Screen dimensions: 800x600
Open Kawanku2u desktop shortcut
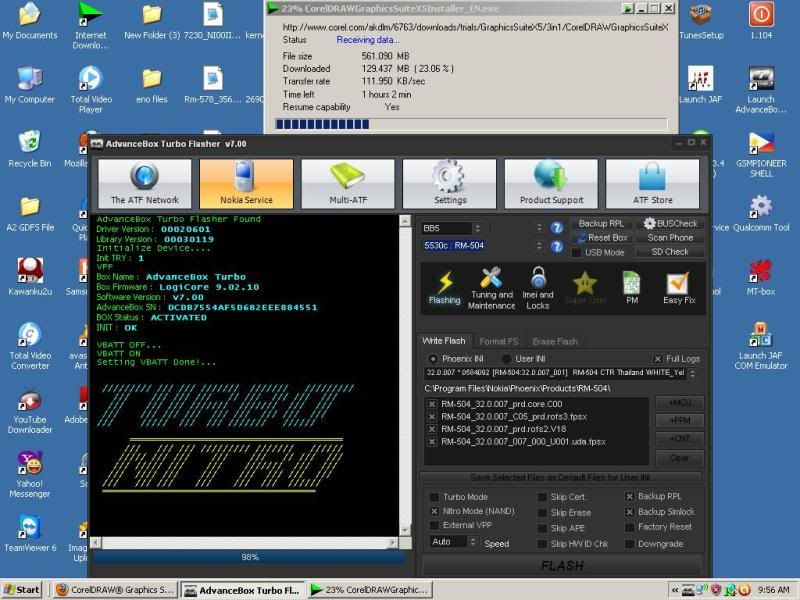click(30, 277)
